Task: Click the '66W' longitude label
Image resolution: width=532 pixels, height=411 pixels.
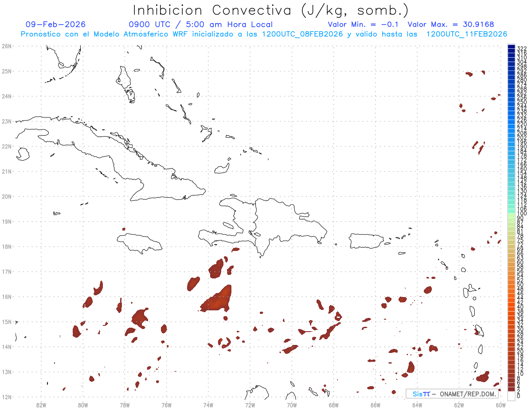Action: pos(375,404)
